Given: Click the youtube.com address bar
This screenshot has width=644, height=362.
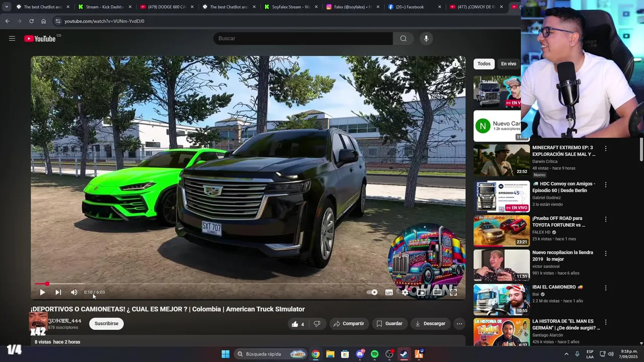Looking at the screenshot, I should click(287, 21).
